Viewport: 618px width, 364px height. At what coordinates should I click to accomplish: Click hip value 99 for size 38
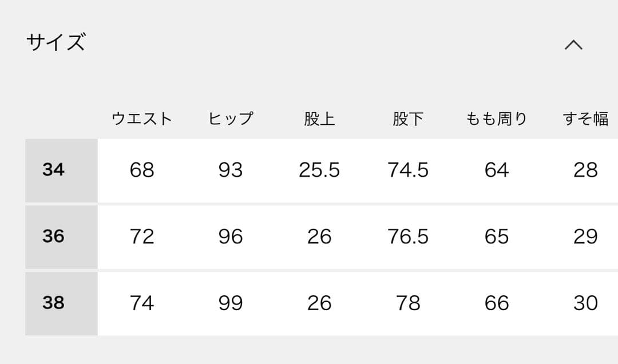pyautogui.click(x=231, y=303)
